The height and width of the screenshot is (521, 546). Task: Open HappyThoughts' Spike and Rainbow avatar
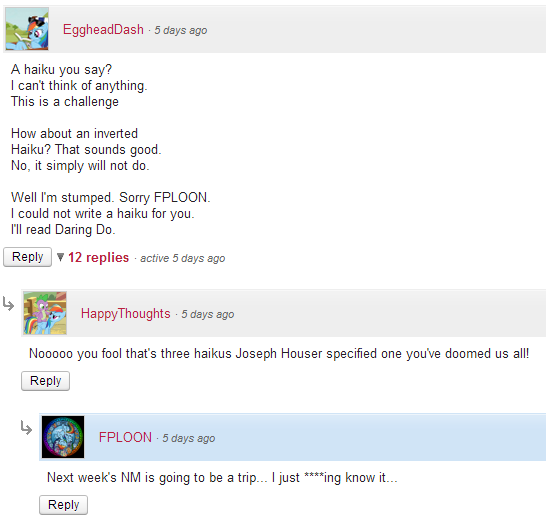tap(45, 313)
